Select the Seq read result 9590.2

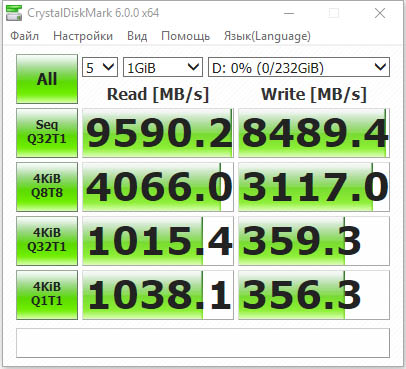158,133
